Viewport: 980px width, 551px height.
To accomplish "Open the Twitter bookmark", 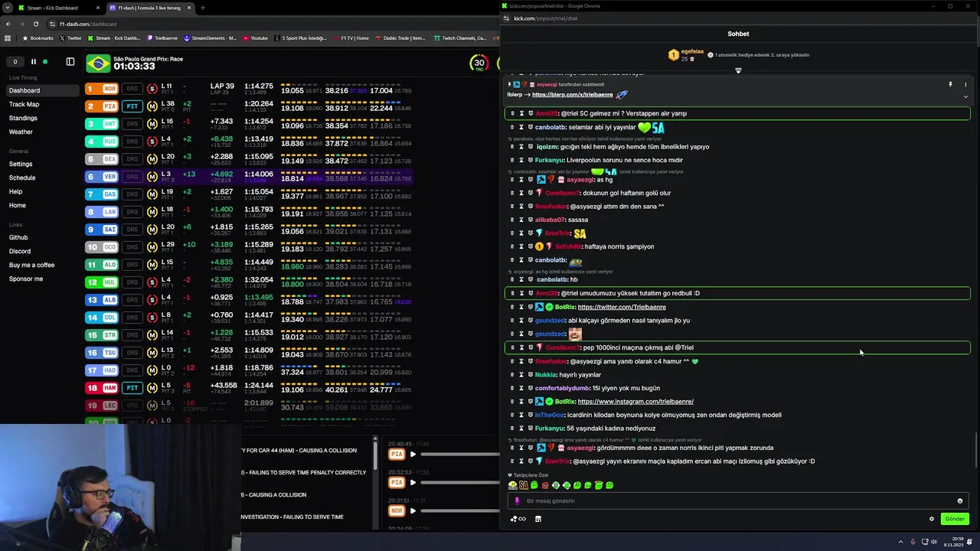I will click(x=70, y=37).
